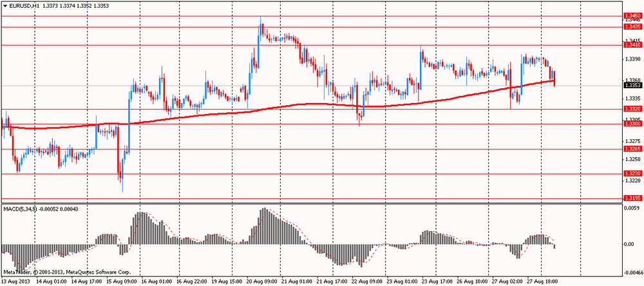
Task: Click the divider bar above the MACD panel
Action: coord(309,204)
